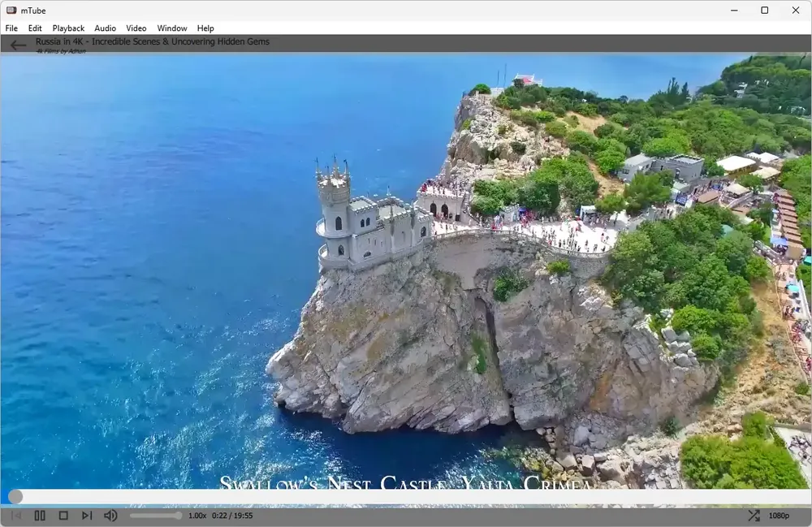Open the Playback menu
Image resolution: width=812 pixels, height=527 pixels.
click(x=68, y=28)
